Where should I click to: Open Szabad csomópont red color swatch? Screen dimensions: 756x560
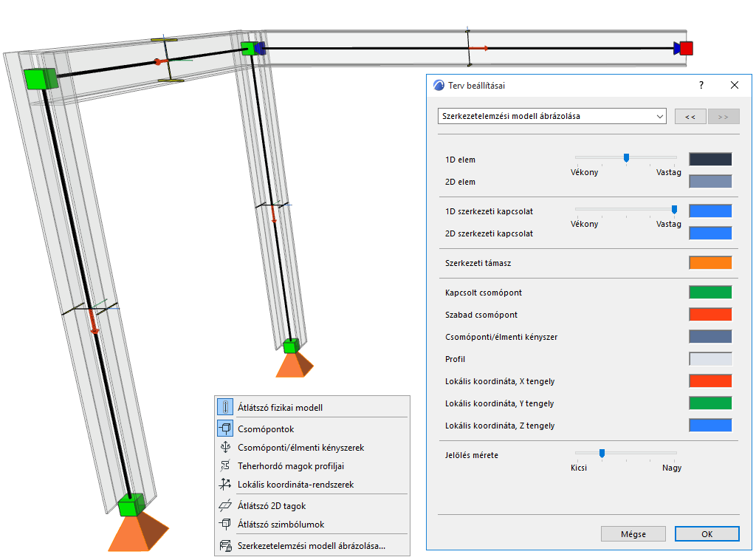click(x=710, y=314)
